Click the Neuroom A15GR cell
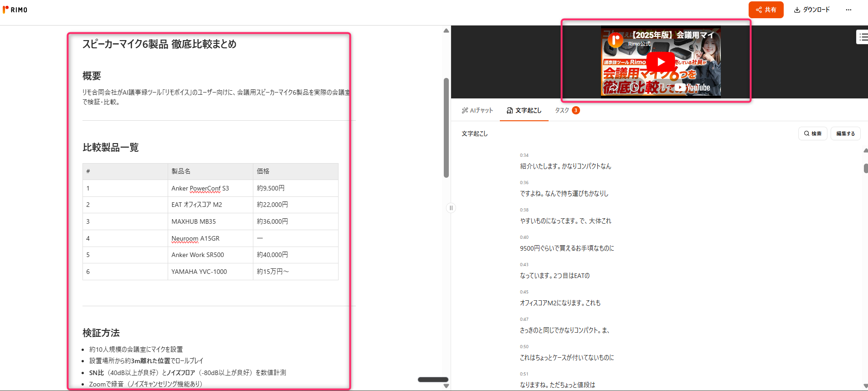868x391 pixels. (210, 238)
